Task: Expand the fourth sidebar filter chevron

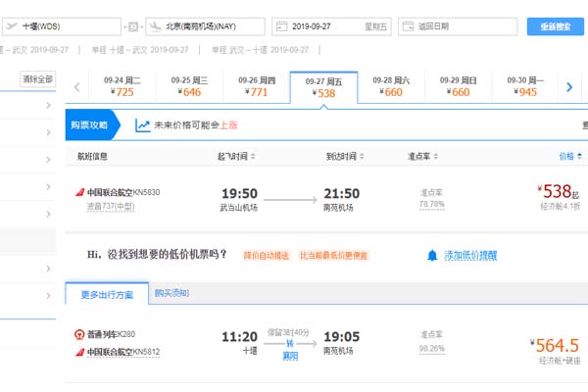Action: (x=48, y=187)
